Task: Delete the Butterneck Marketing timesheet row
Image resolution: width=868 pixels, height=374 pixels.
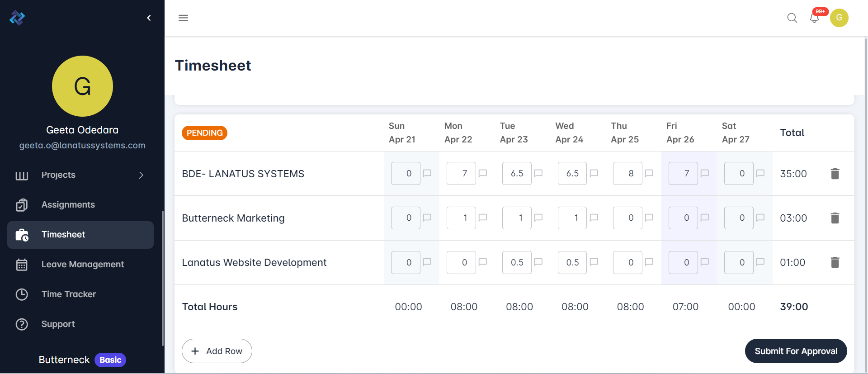Action: point(835,218)
